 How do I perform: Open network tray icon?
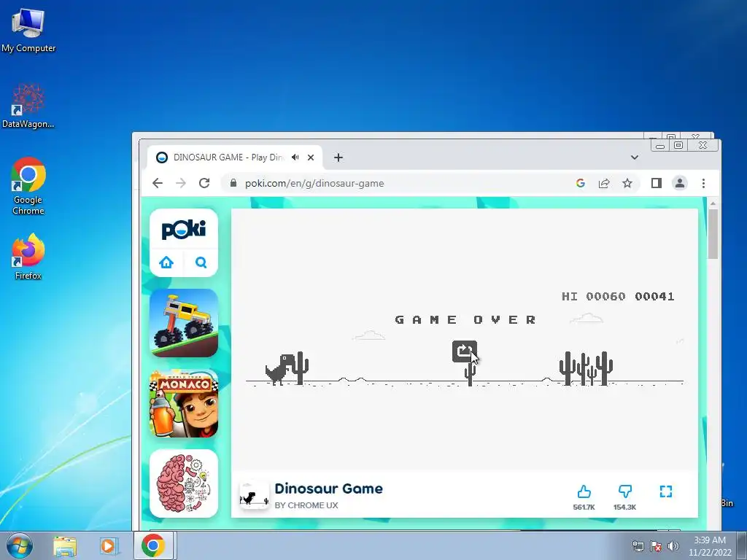click(638, 546)
